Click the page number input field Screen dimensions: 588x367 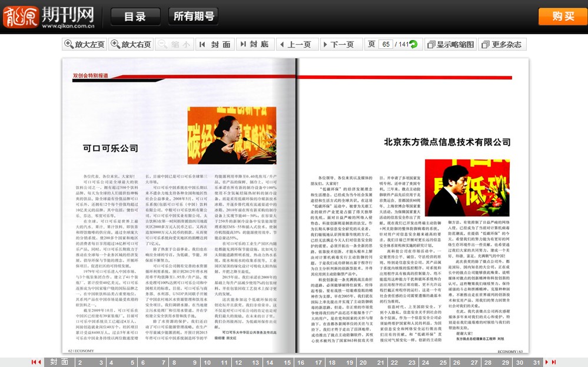386,44
